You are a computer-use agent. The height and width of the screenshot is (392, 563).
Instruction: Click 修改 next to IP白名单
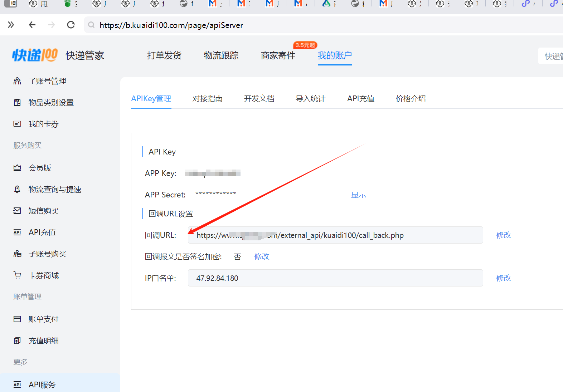pyautogui.click(x=504, y=278)
